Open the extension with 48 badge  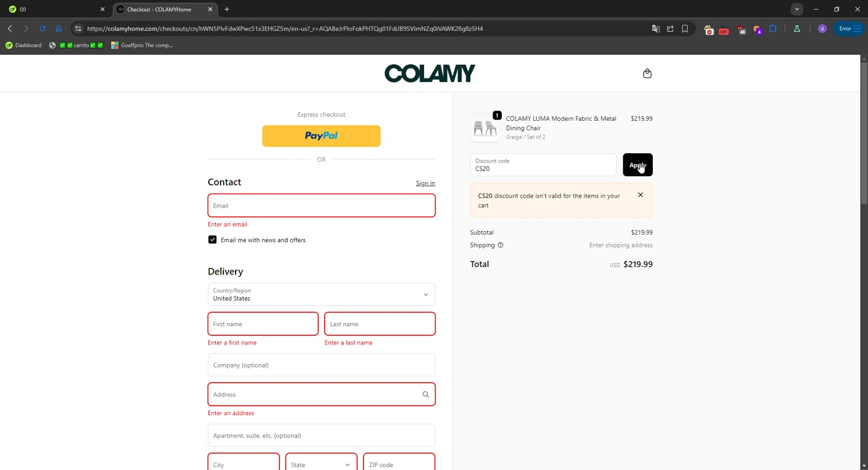pyautogui.click(x=741, y=29)
